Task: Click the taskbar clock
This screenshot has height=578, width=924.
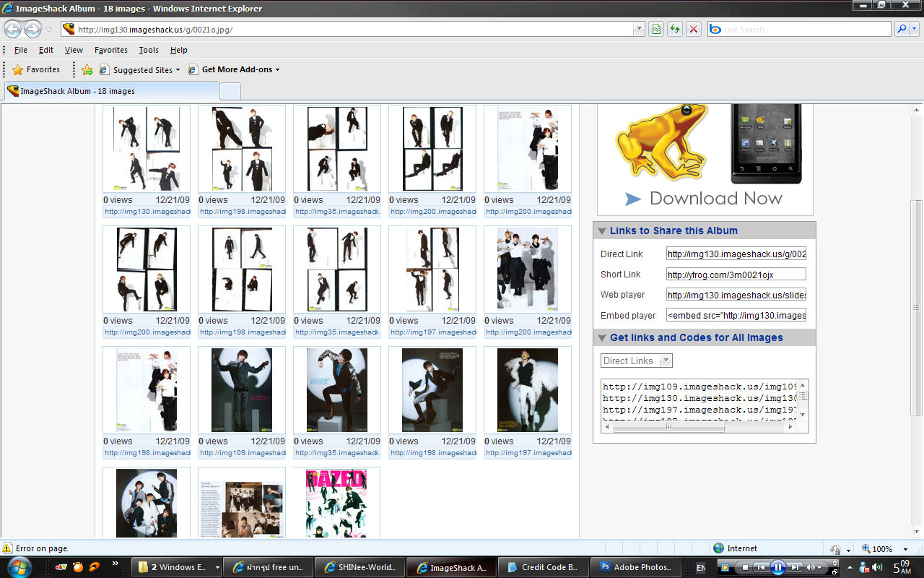Action: click(x=902, y=567)
